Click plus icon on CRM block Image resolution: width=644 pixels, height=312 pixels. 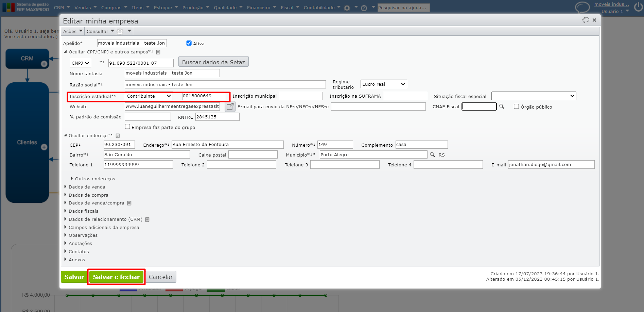(44, 64)
